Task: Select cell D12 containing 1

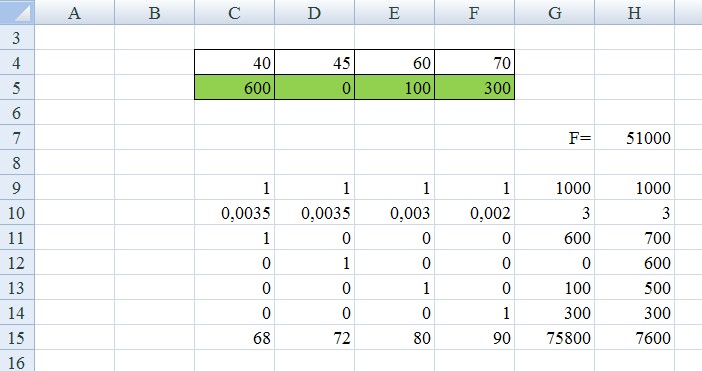Action: (x=314, y=263)
